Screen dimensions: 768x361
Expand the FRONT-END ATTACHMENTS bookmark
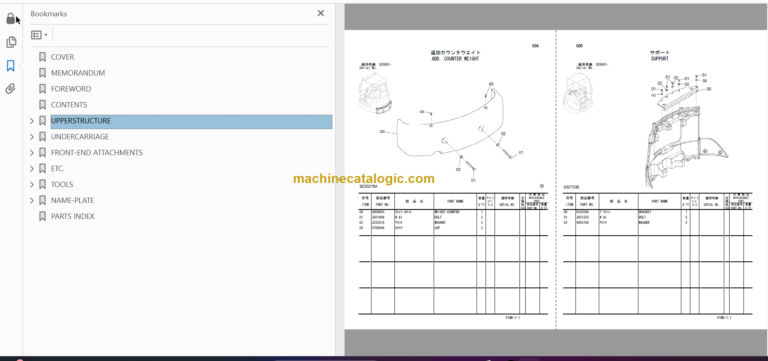pyautogui.click(x=32, y=153)
